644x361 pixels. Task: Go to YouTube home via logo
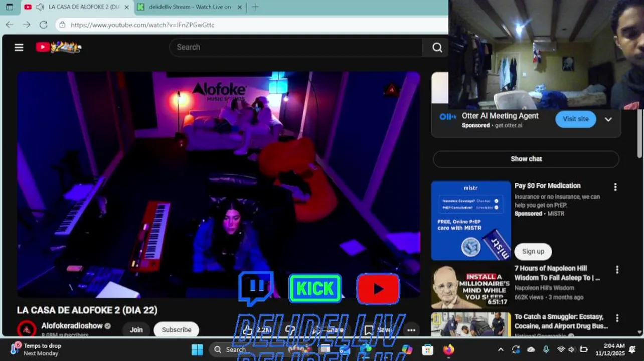pos(59,47)
